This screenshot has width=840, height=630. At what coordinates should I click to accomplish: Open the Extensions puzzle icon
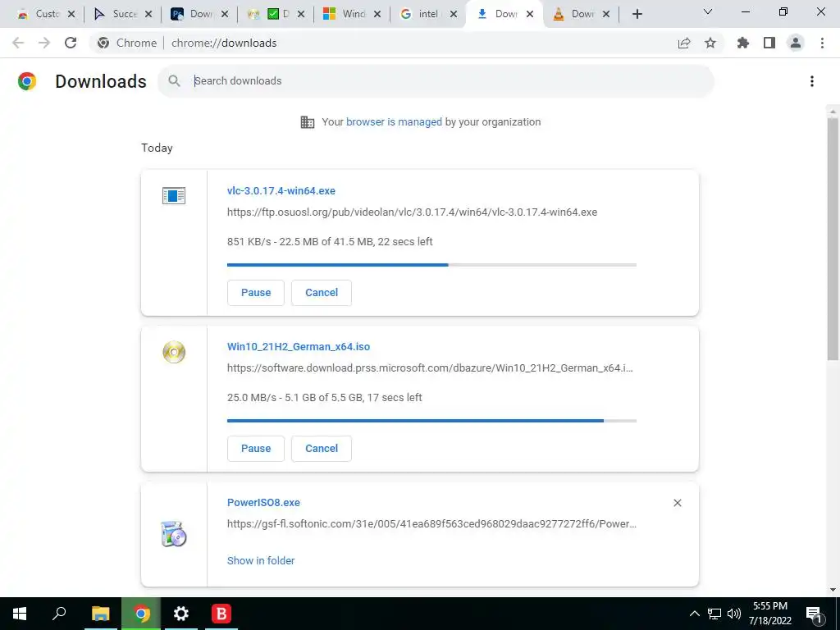(x=743, y=43)
